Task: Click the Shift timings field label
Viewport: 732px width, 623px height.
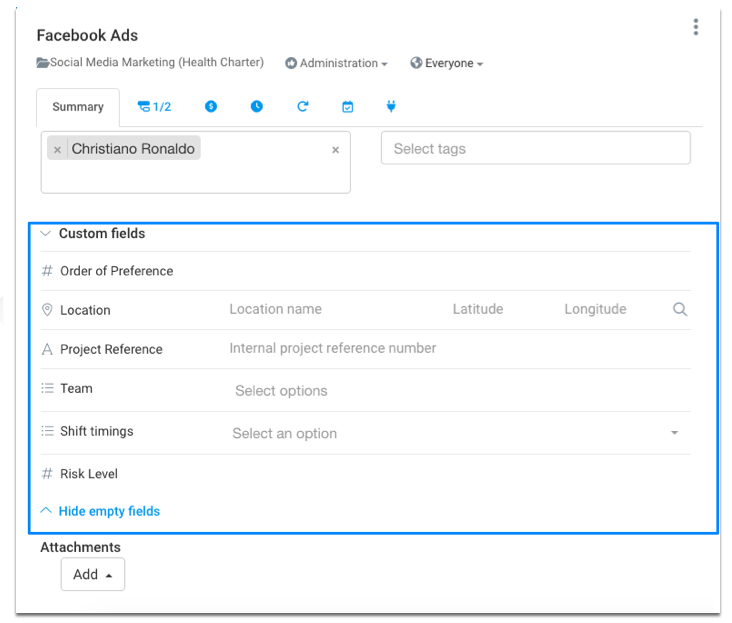Action: click(97, 431)
